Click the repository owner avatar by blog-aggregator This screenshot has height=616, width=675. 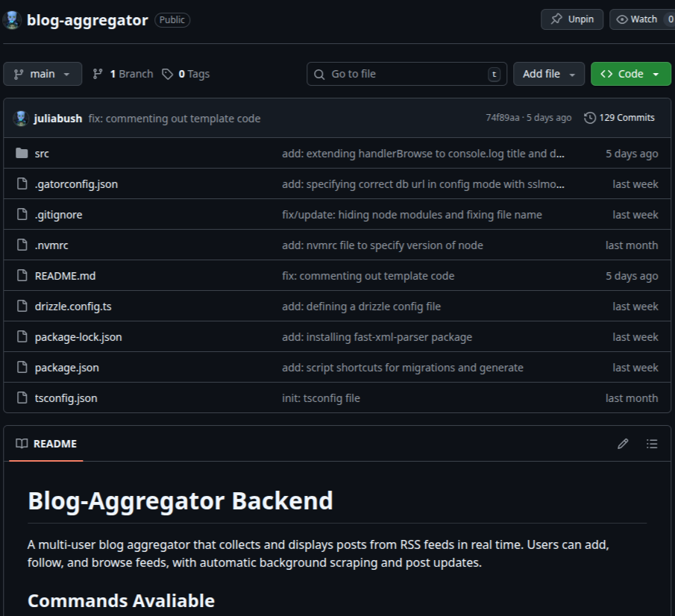11,20
